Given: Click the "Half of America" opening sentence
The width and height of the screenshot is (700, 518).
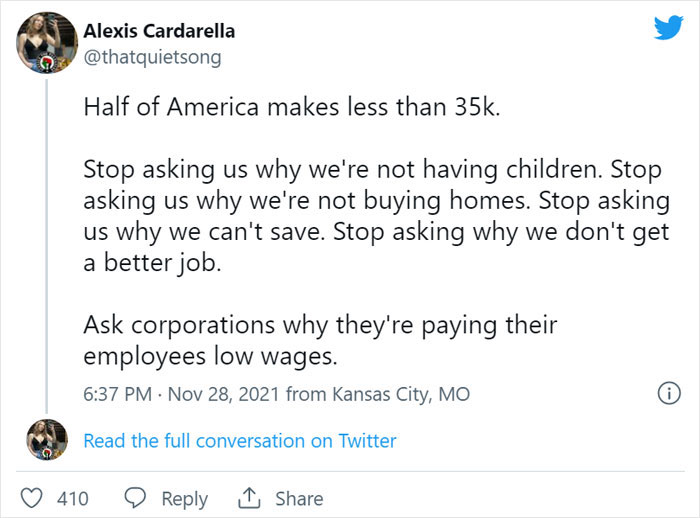Looking at the screenshot, I should (x=292, y=107).
